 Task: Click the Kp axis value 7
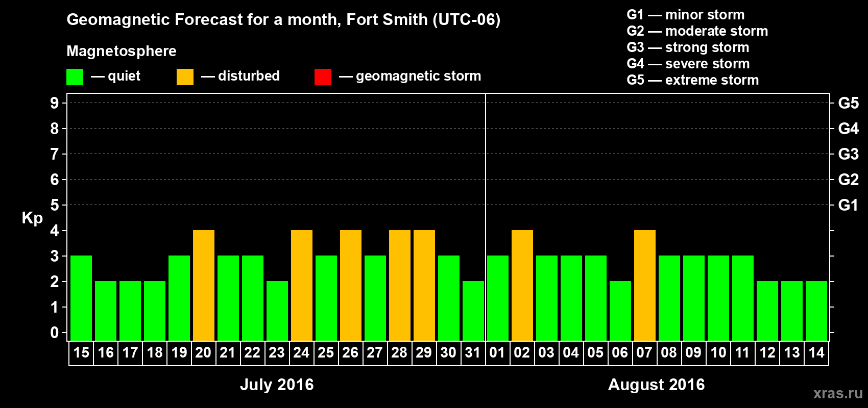pyautogui.click(x=55, y=154)
